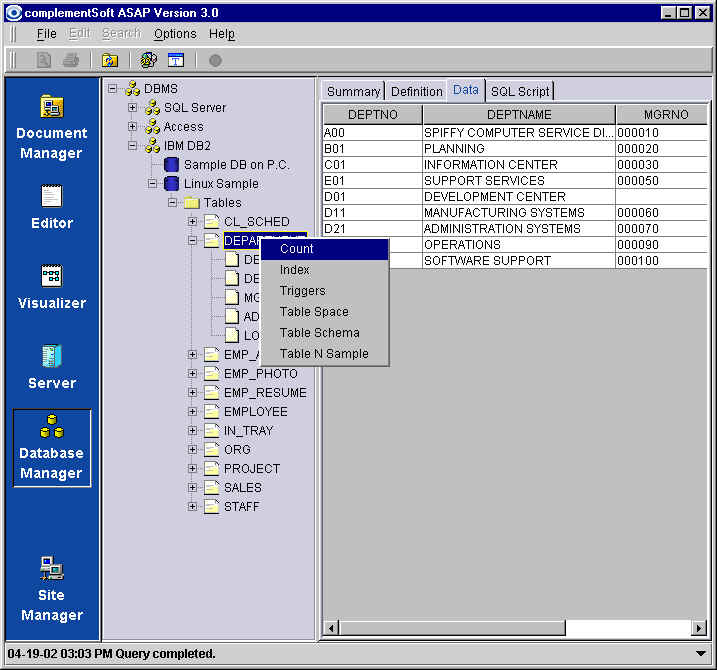Open the Options menu
717x670 pixels.
[x=175, y=34]
